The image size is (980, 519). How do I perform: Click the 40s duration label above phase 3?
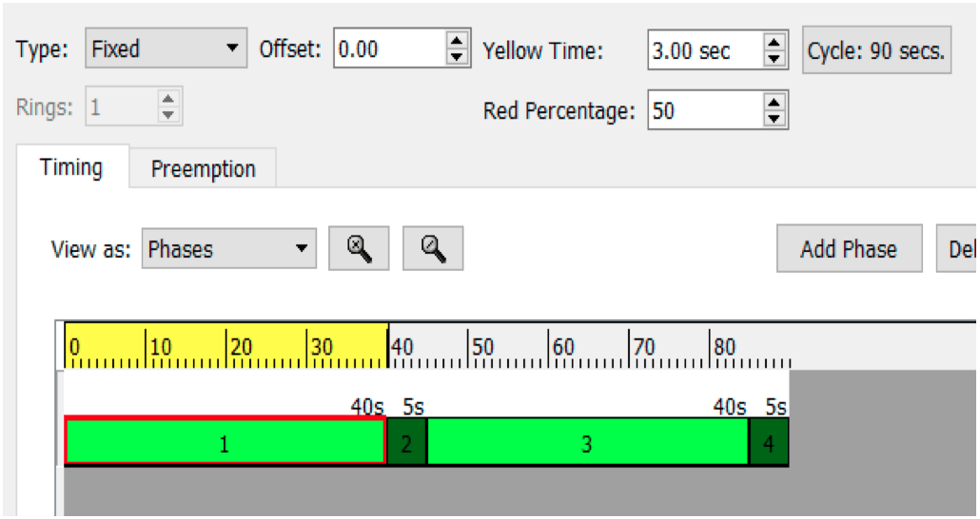tap(730, 407)
